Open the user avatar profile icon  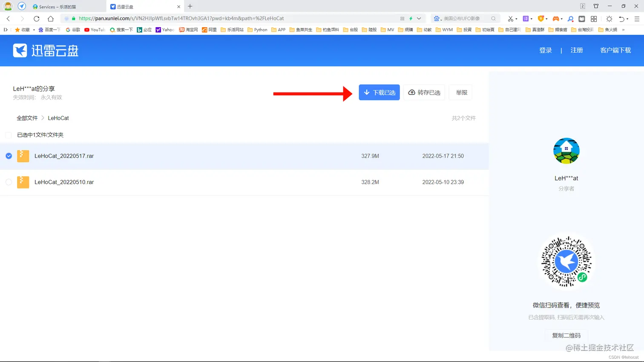pos(8,6)
